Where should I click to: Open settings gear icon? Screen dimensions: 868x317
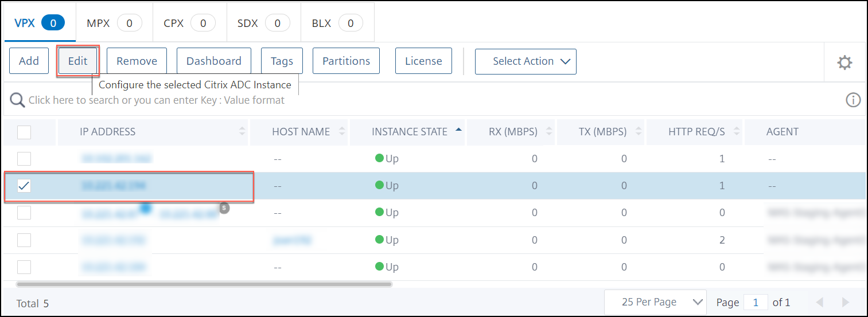tap(844, 62)
